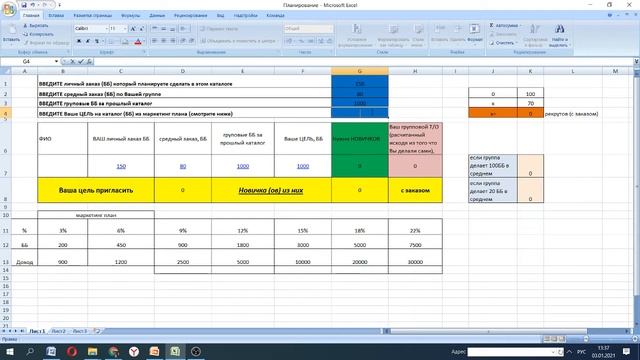The image size is (640, 360).
Task: Cancel formula entry with the X
Action: click(x=72, y=61)
